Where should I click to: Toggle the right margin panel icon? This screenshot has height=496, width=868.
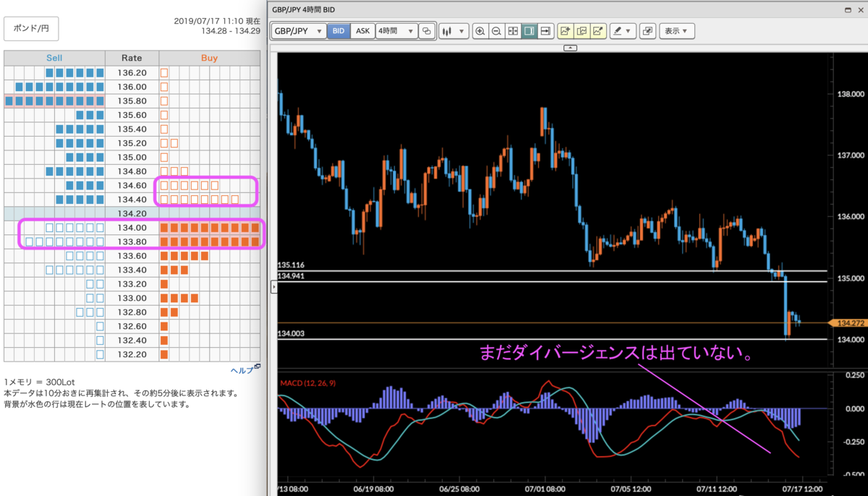[x=529, y=31]
